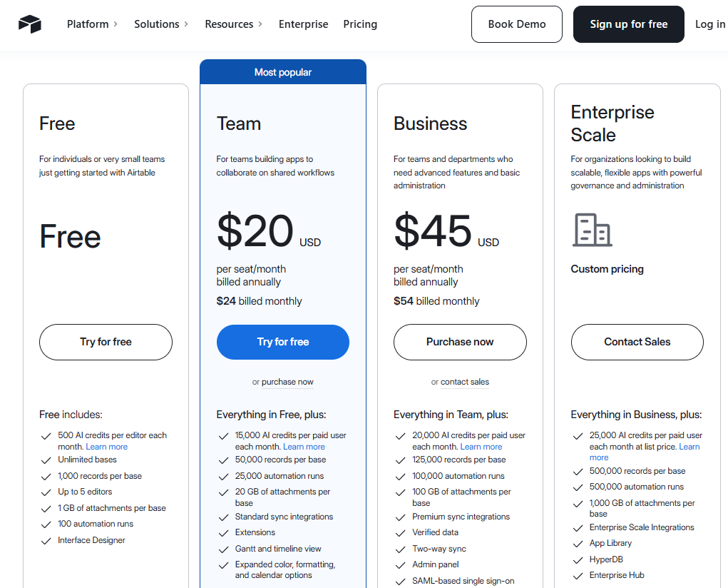Open the Pricing nav item
The image size is (728, 588).
360,24
